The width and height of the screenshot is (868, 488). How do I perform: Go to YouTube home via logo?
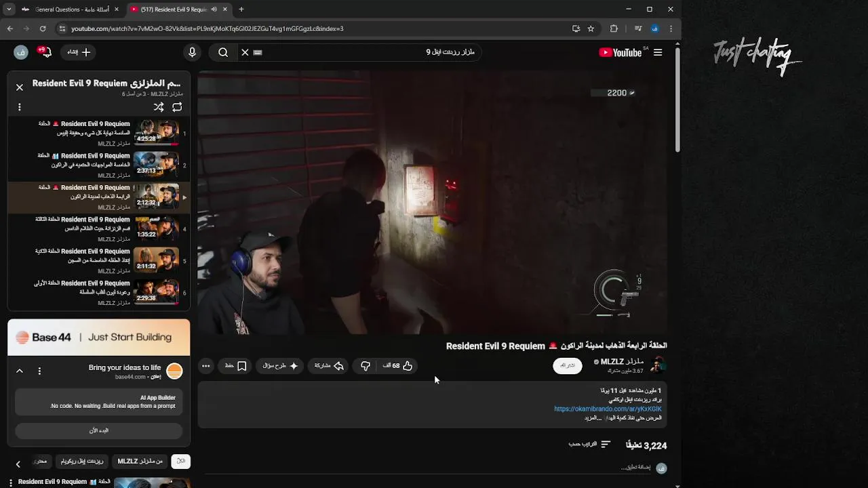click(x=620, y=52)
